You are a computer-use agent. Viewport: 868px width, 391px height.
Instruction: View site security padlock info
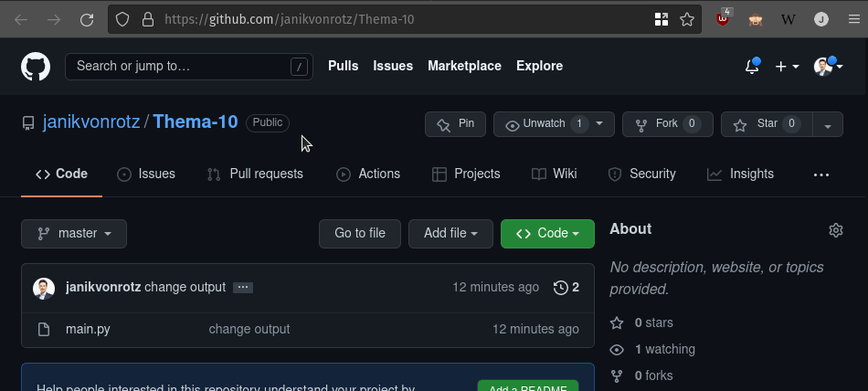tap(148, 20)
